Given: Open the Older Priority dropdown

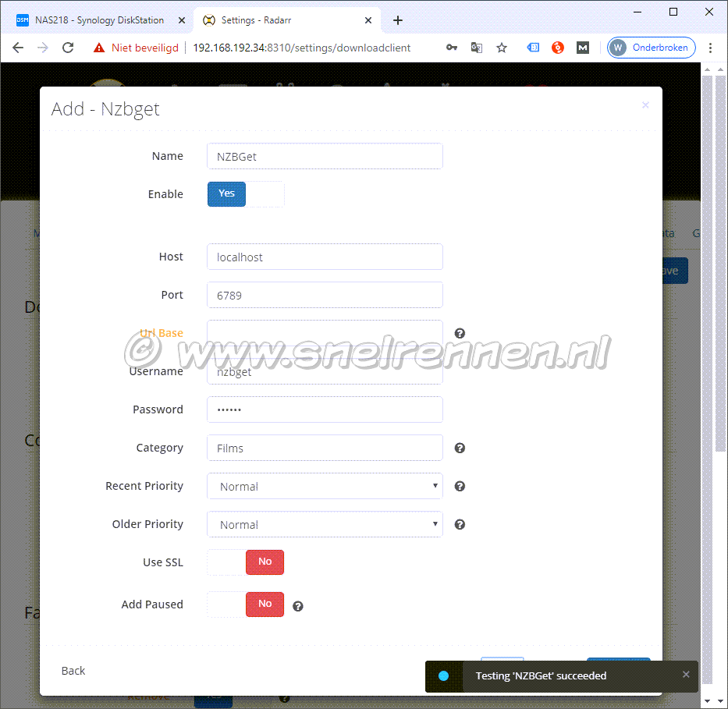Looking at the screenshot, I should [325, 524].
